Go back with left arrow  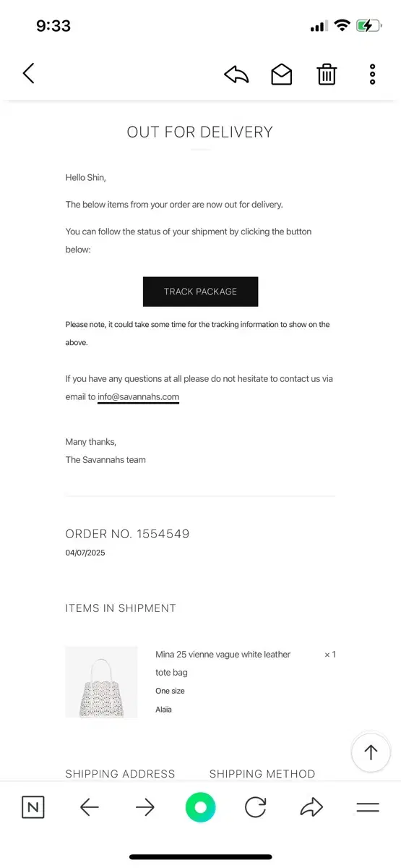(x=90, y=807)
